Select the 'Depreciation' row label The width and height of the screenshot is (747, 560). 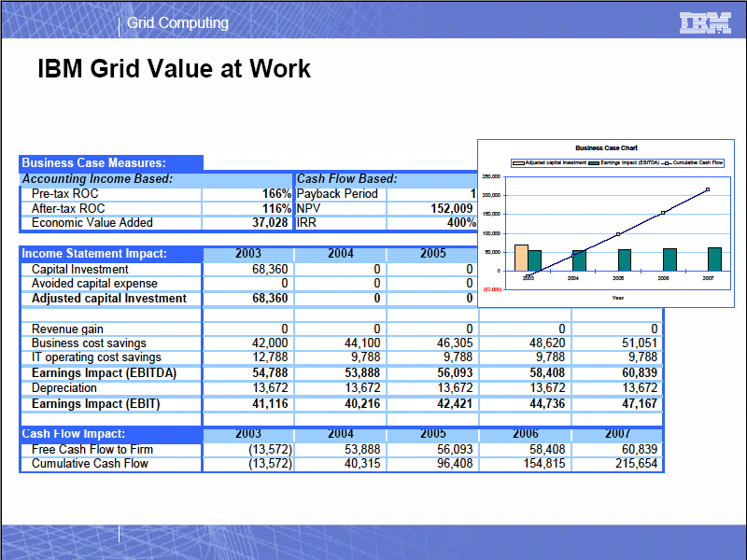[63, 388]
